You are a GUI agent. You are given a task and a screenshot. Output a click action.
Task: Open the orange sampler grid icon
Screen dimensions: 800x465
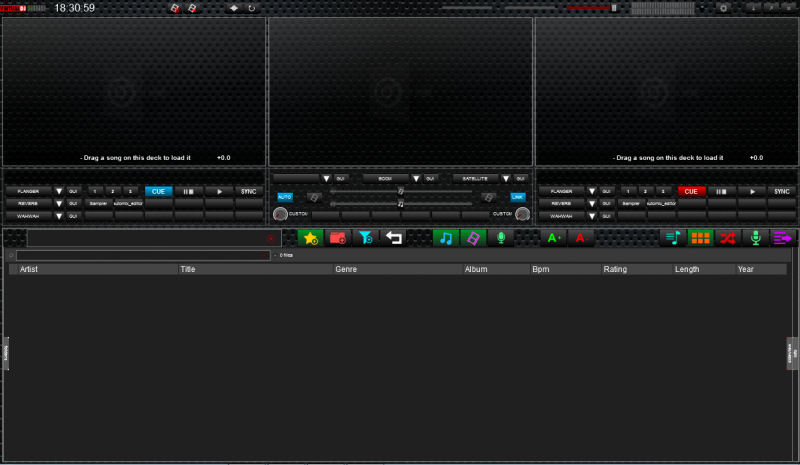[x=700, y=238]
